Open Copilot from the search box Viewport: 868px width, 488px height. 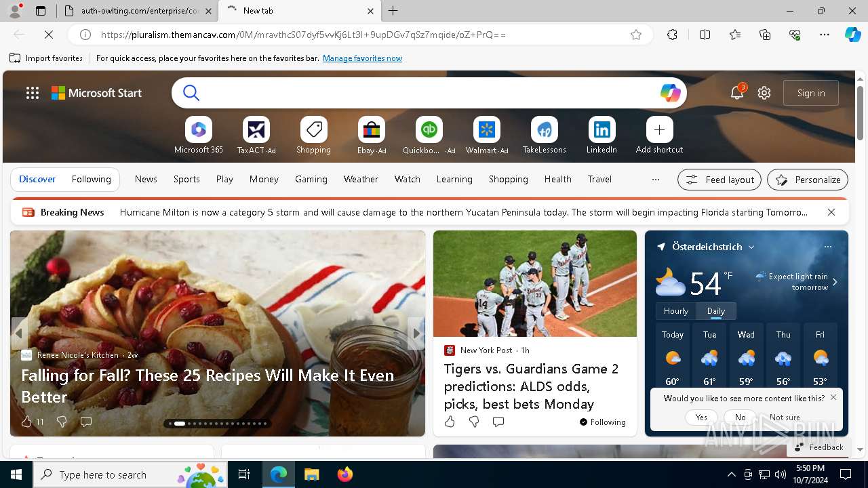point(670,93)
